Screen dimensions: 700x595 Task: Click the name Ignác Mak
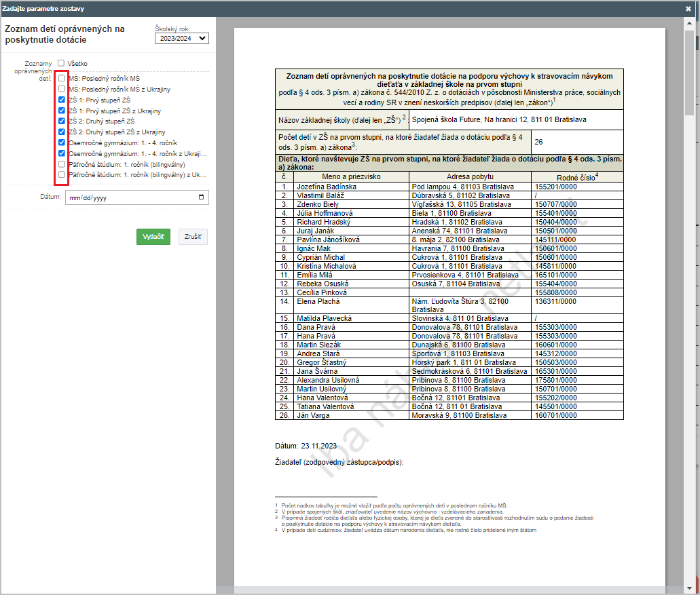coord(314,248)
